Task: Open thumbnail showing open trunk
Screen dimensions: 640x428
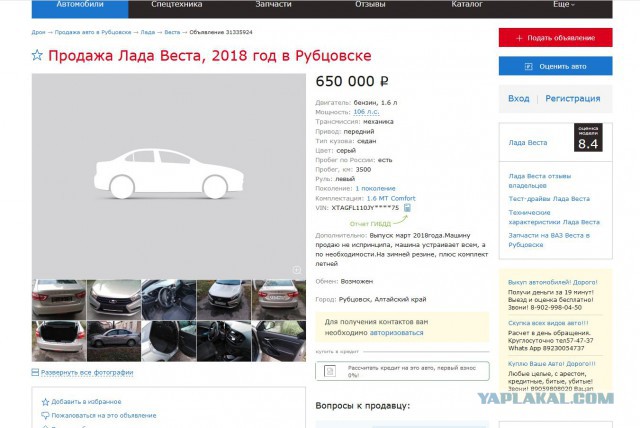Action: coord(59,341)
